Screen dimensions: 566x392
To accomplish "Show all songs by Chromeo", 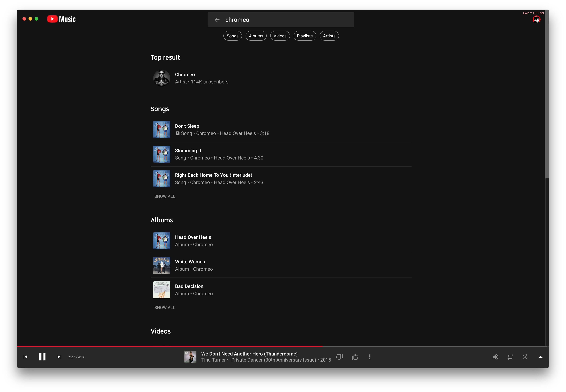I will pyautogui.click(x=165, y=196).
